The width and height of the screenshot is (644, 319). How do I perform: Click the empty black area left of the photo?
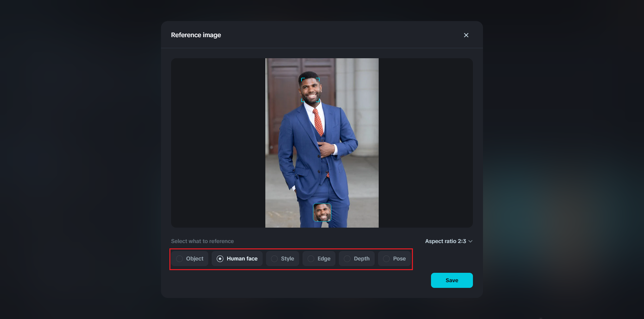[x=217, y=143]
